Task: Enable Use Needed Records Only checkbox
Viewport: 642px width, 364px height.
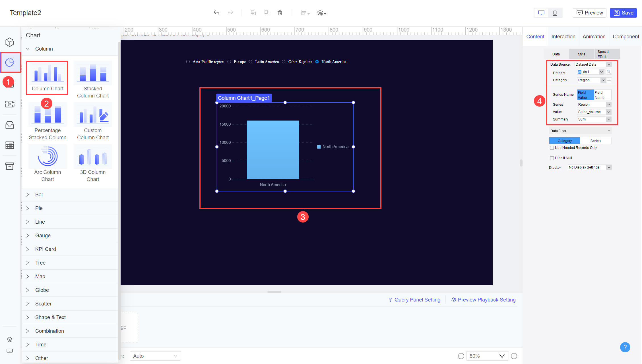Action: (552, 148)
